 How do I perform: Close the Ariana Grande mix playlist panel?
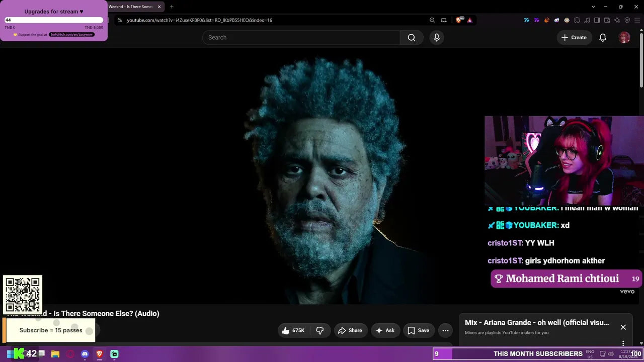(x=623, y=327)
